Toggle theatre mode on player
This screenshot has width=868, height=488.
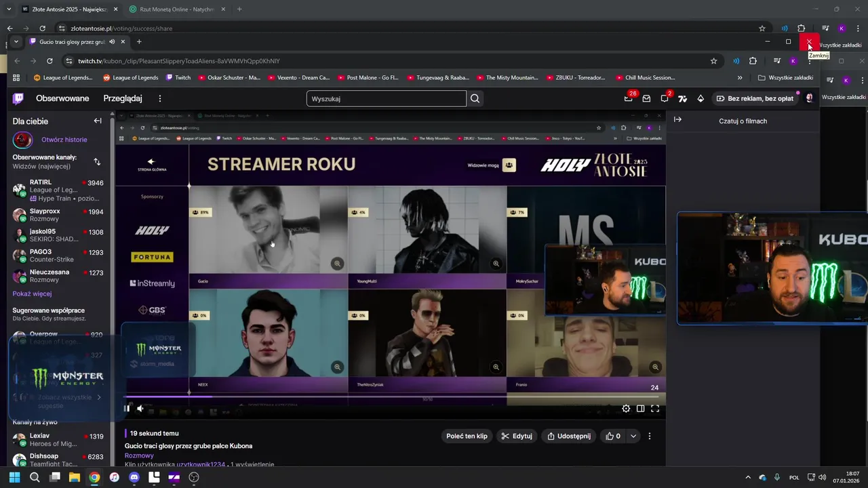tap(640, 408)
